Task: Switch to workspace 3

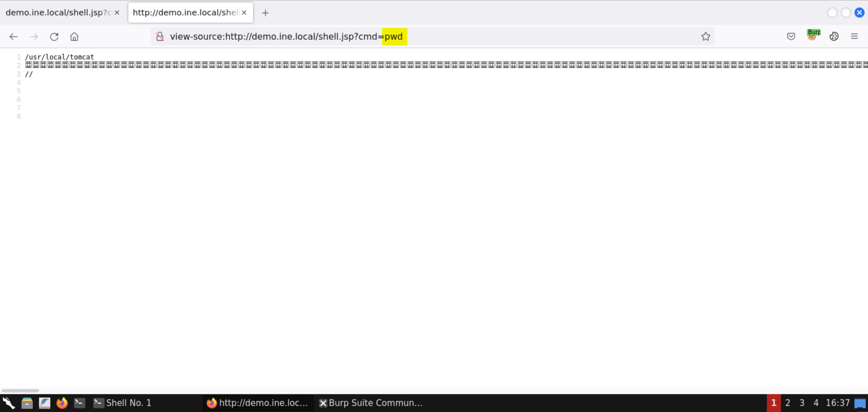Action: coord(802,403)
